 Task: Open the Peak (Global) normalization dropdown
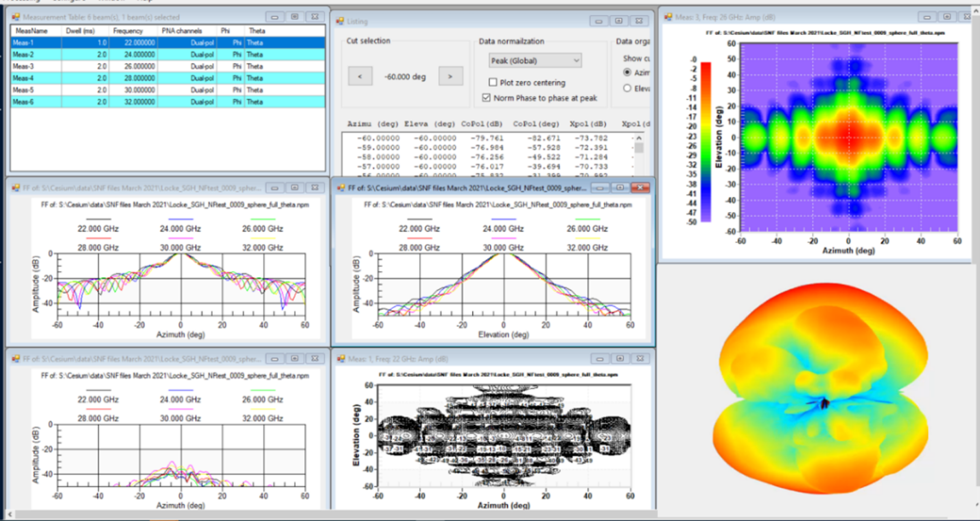click(x=535, y=60)
